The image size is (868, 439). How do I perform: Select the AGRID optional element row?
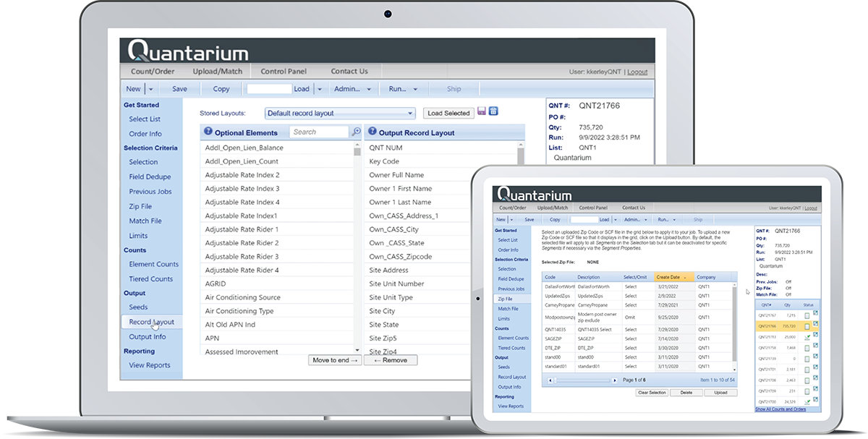(x=277, y=284)
